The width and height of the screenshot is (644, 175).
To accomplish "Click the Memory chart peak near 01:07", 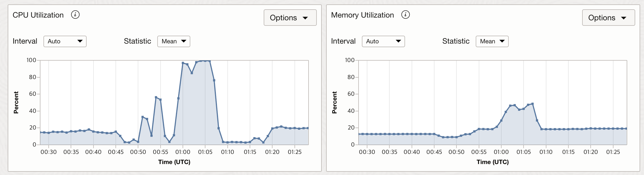I will [532, 104].
